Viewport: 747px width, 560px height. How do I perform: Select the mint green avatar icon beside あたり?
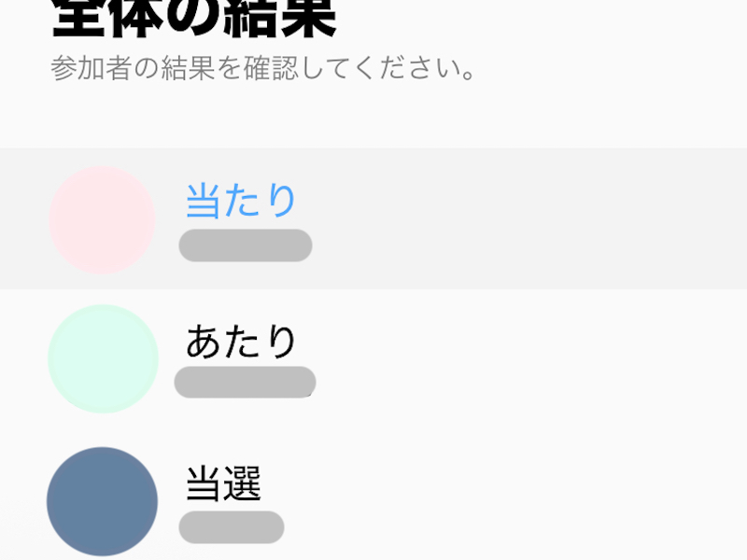coord(103,357)
